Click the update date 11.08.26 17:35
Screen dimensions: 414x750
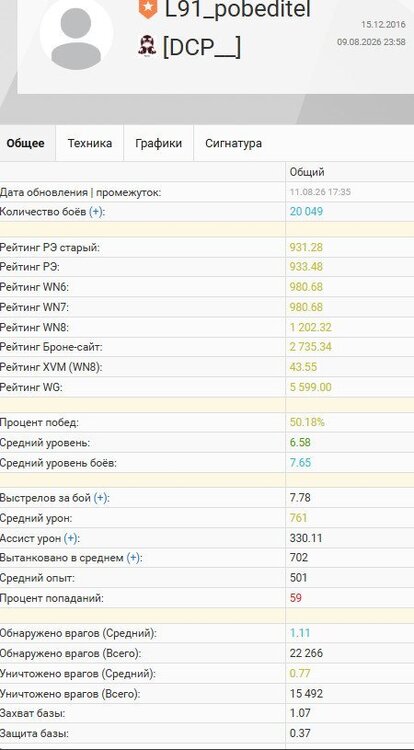tap(320, 192)
